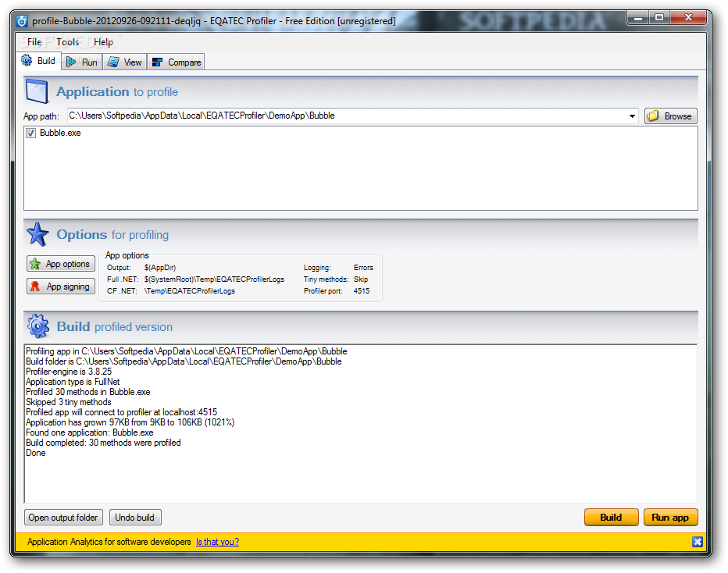This screenshot has height=573, width=728.
Task: Toggle the Bubble.exe checkbox
Action: coord(30,133)
